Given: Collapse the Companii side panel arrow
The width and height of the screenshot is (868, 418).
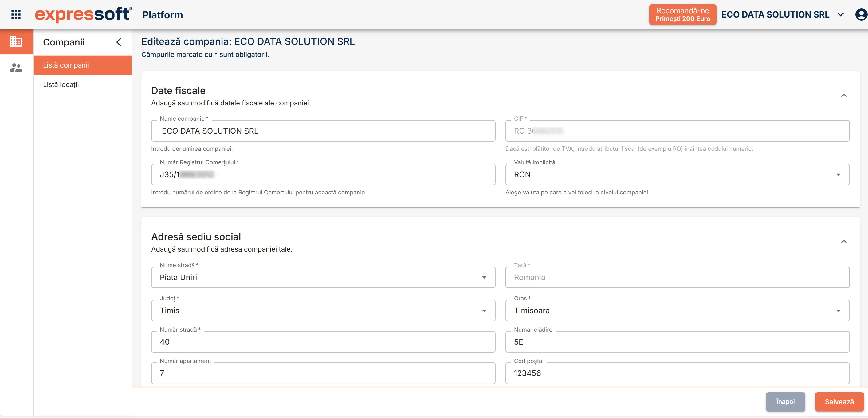Looking at the screenshot, I should click(x=119, y=42).
